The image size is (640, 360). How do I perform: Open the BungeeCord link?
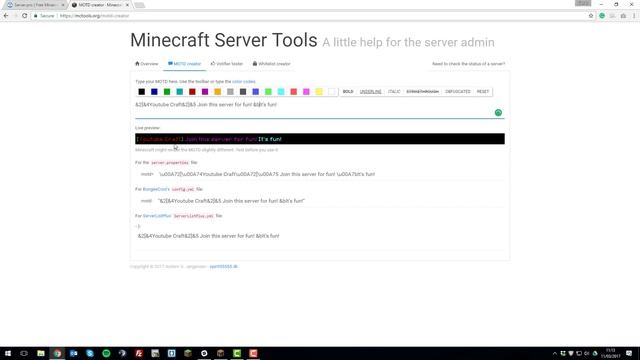click(156, 189)
